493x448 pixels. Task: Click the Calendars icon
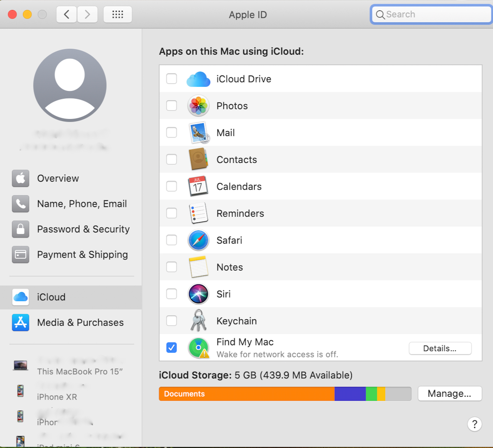pos(198,186)
